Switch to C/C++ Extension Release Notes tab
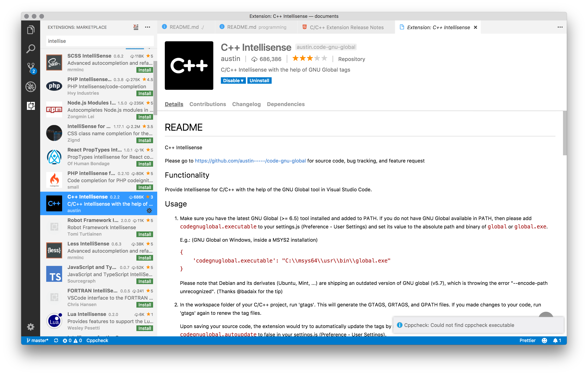 click(346, 27)
